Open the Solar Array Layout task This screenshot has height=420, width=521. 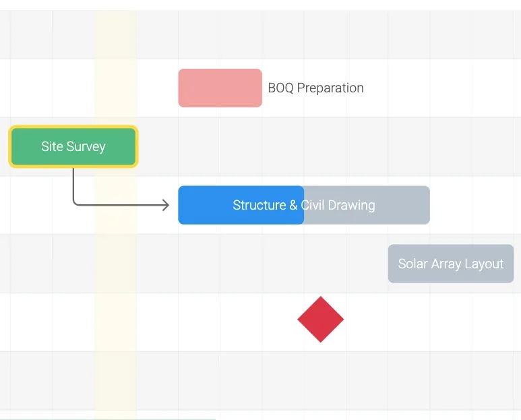(x=450, y=264)
